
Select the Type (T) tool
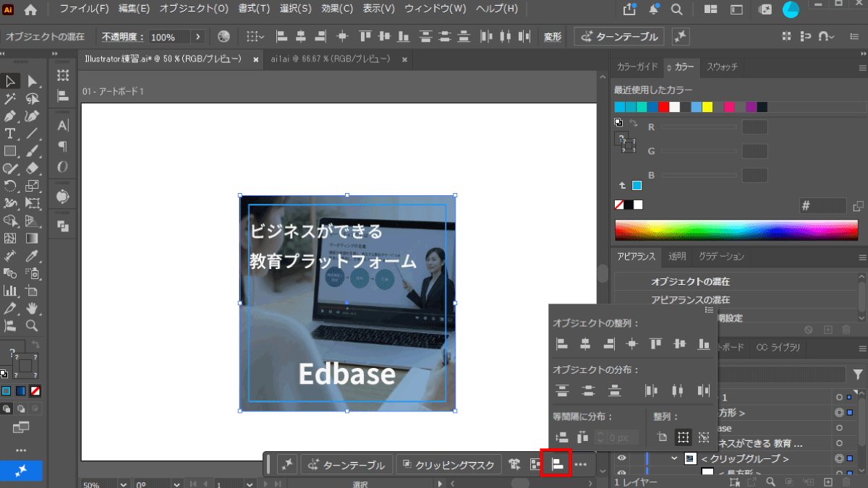click(10, 134)
